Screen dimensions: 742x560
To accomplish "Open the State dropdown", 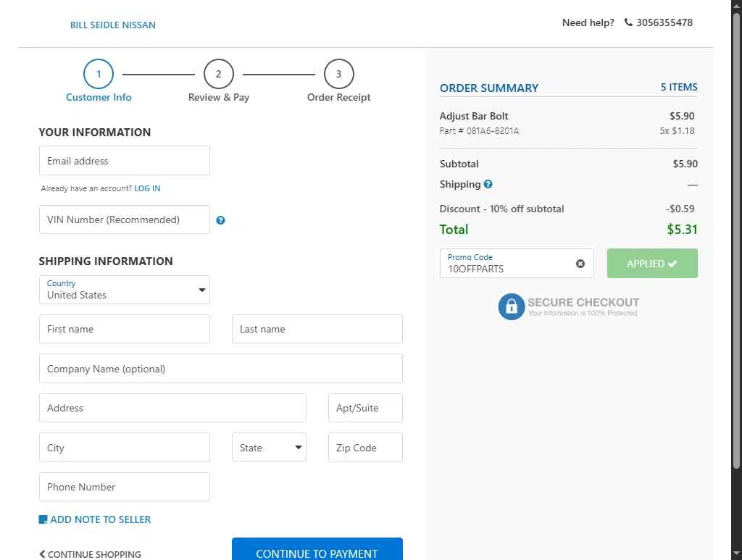I will [269, 447].
